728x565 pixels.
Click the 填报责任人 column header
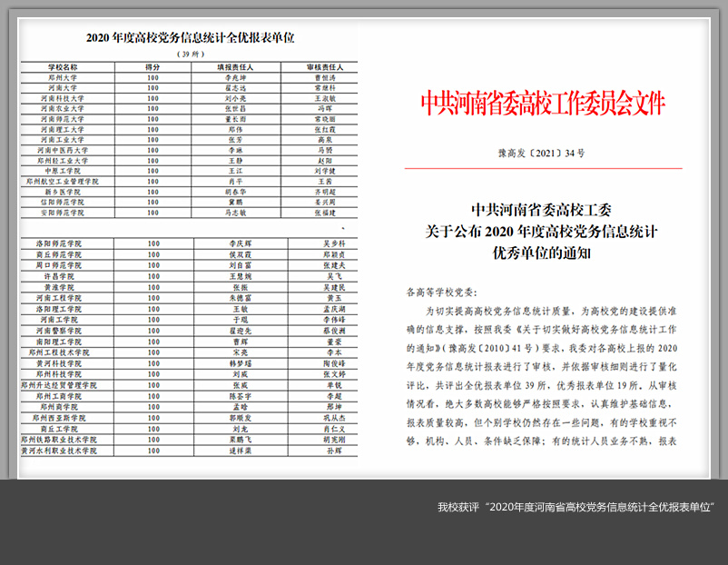[235, 67]
